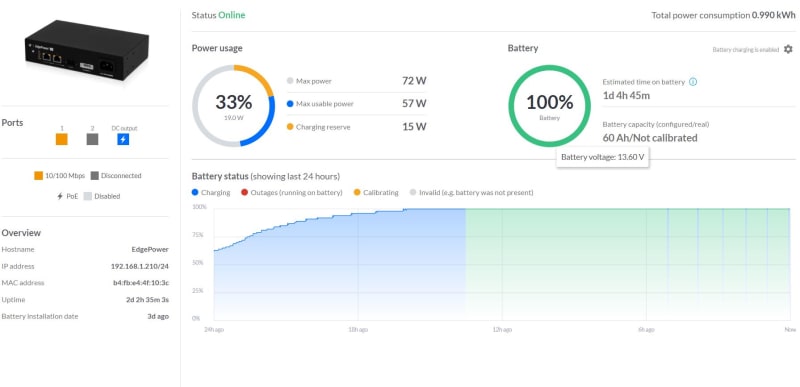Click the Charging reserve orange dot
Image resolution: width=800 pixels, height=387 pixels.
pyautogui.click(x=290, y=127)
